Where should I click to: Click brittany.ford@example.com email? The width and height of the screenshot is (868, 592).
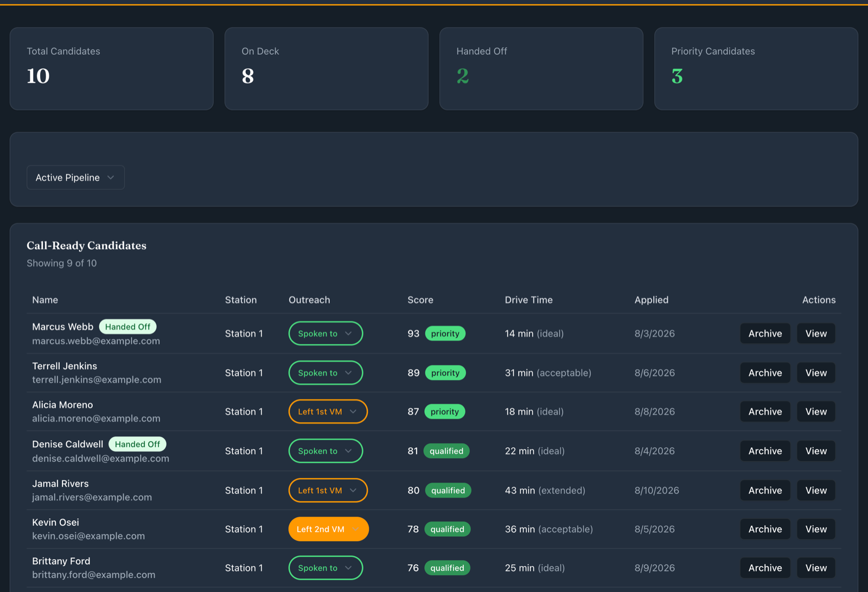[93, 575]
